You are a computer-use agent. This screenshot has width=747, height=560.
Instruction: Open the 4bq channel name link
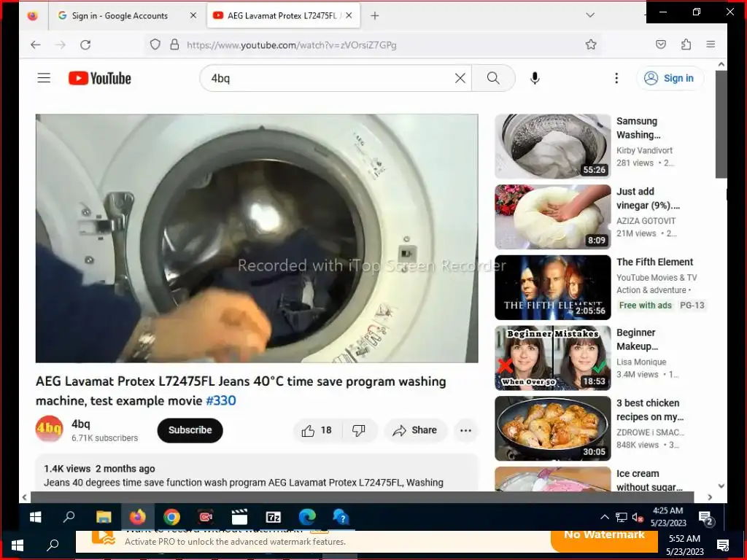80,424
